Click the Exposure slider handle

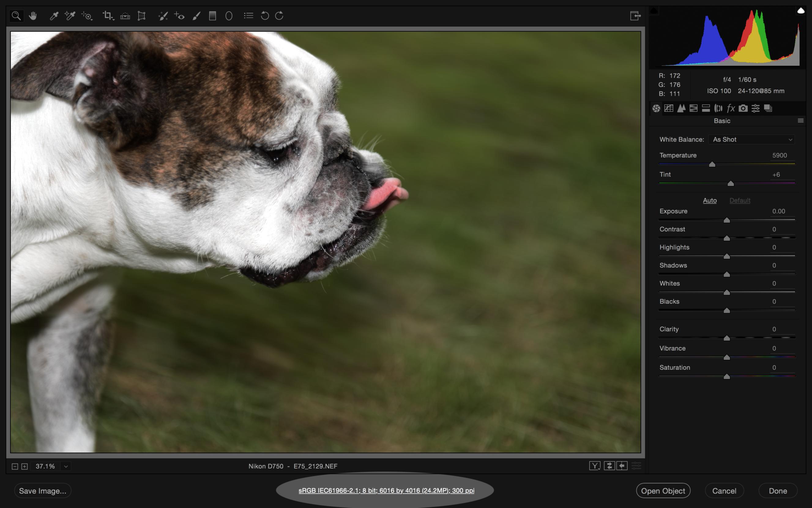727,220
